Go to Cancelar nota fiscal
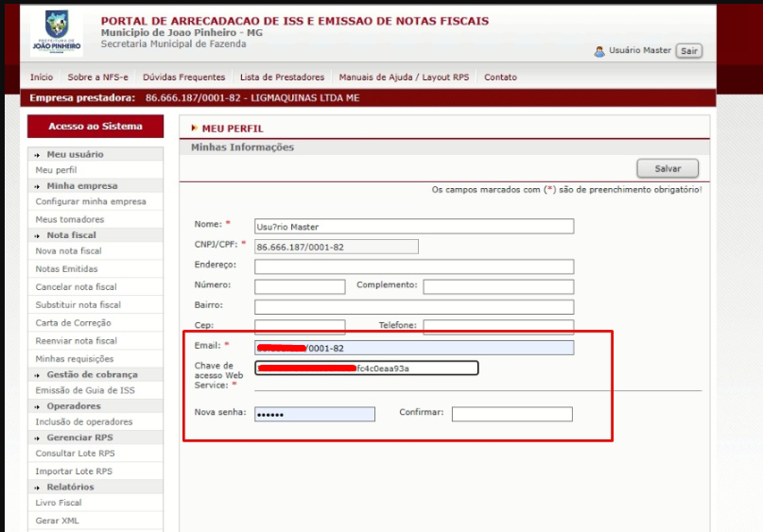The width and height of the screenshot is (763, 532). pos(76,287)
